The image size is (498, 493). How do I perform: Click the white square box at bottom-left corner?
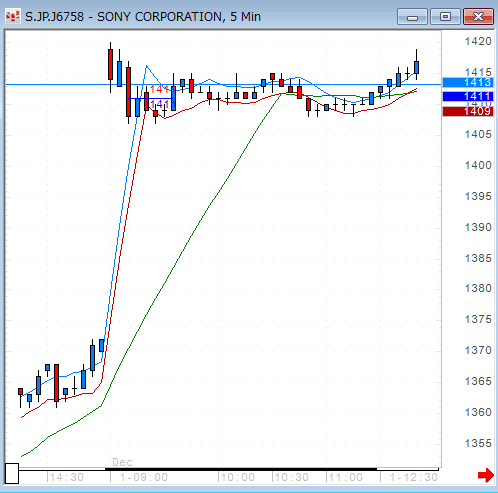tap(12, 473)
